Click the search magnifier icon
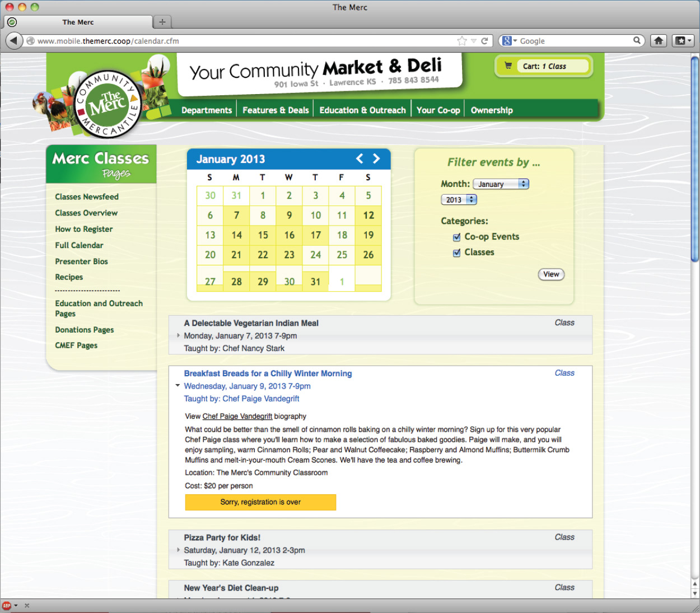Screen dimensions: 700x613 tap(637, 40)
